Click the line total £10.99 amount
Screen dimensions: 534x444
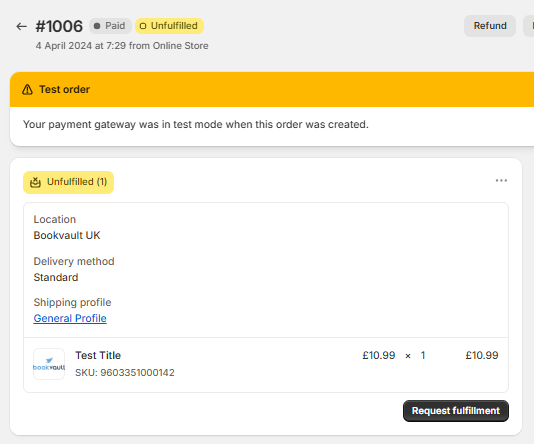tap(482, 355)
